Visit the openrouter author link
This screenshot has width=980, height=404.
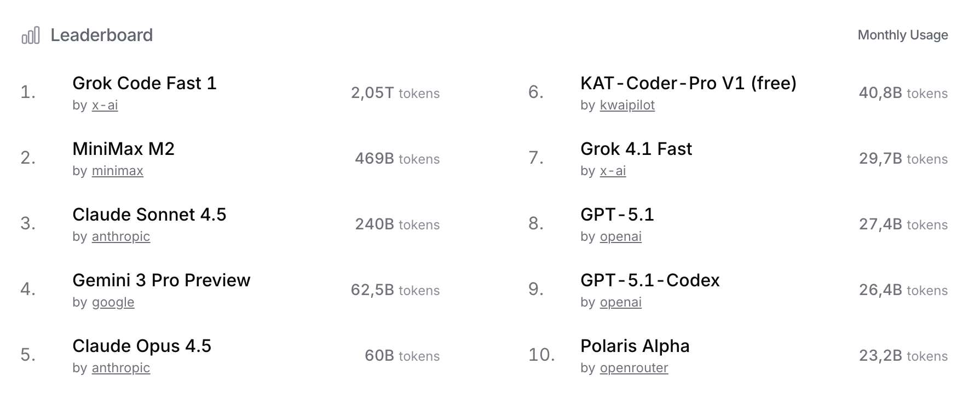click(633, 368)
